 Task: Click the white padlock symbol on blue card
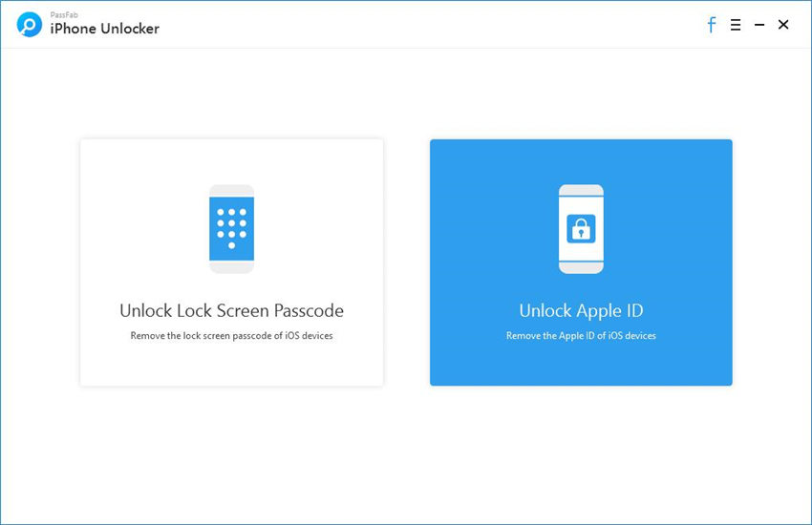[x=581, y=229]
